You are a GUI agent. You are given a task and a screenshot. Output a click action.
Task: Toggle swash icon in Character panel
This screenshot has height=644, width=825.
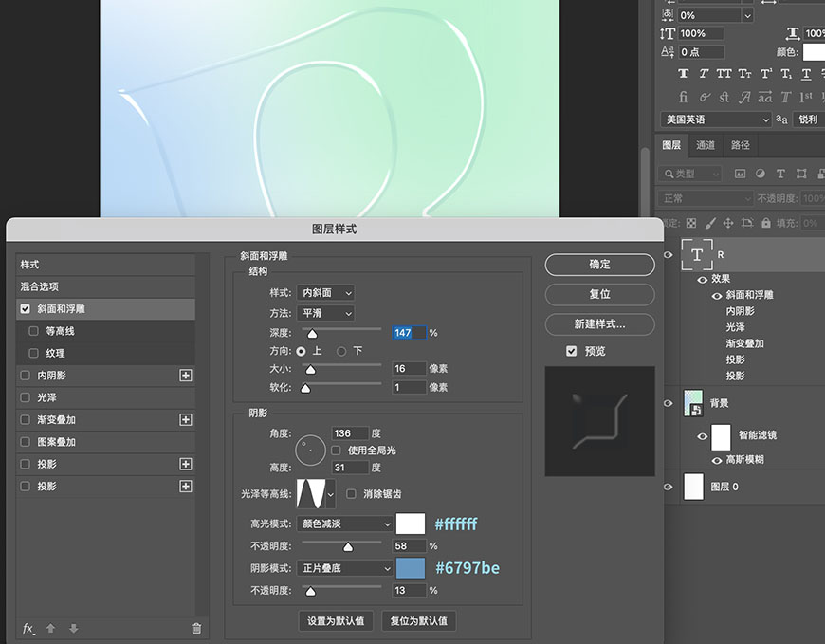click(744, 97)
